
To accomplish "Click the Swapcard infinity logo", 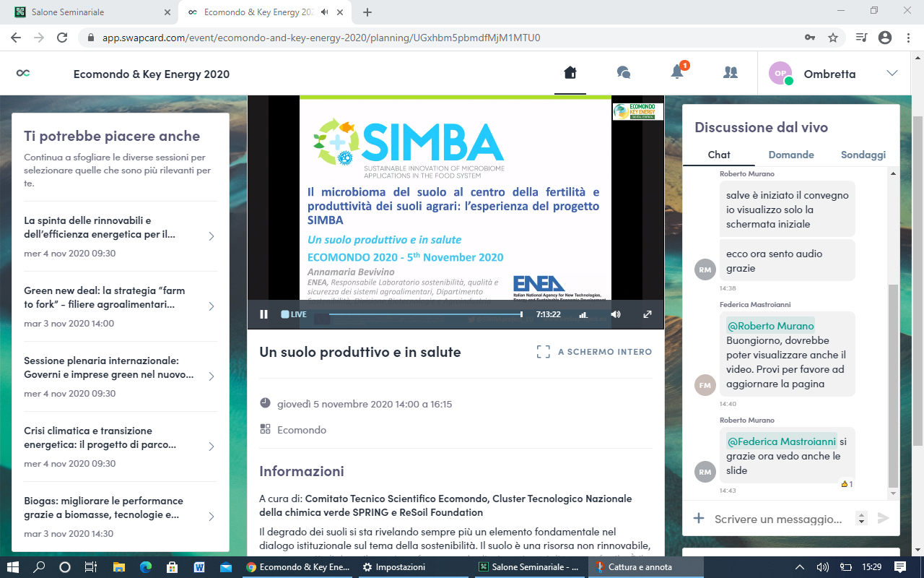I will (x=23, y=73).
